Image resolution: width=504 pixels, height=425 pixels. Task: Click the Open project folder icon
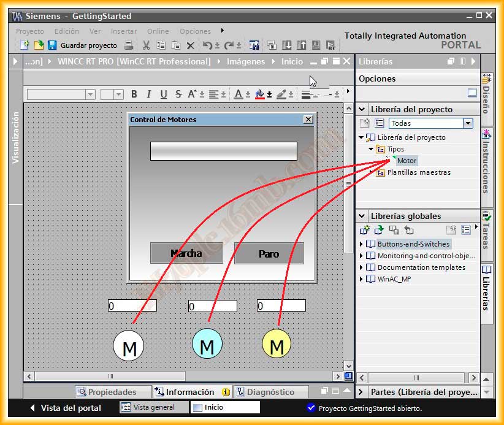(x=38, y=45)
